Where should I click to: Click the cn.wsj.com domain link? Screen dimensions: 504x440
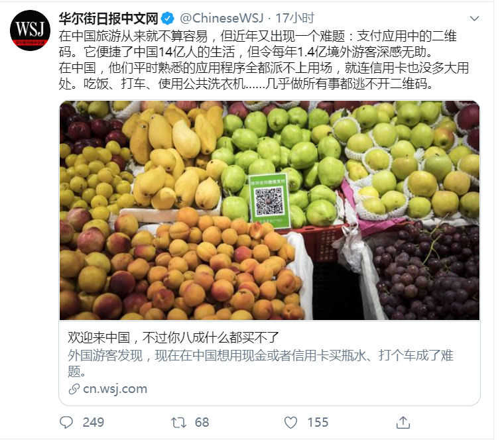pos(115,388)
